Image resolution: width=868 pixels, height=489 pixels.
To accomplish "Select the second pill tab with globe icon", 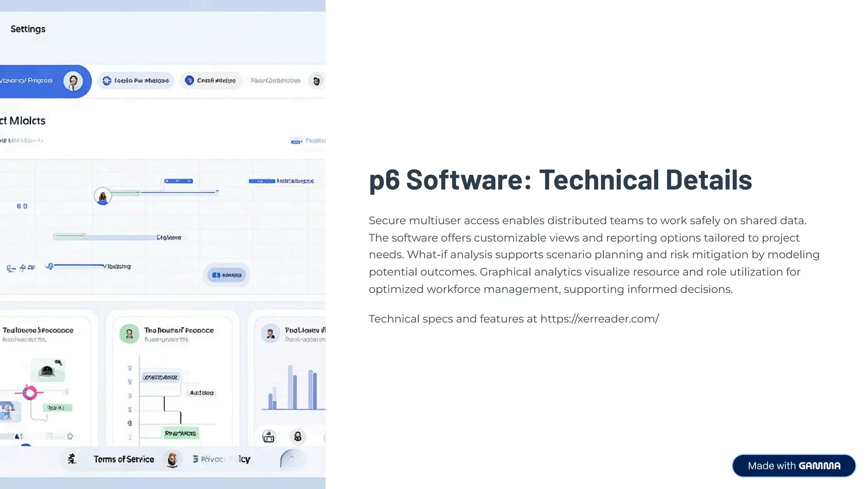I will click(x=136, y=81).
